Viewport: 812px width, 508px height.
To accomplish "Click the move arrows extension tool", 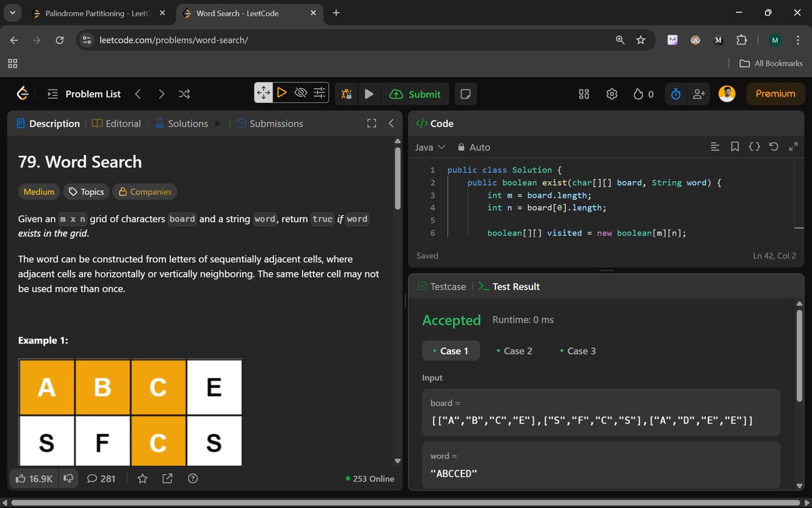I will [x=263, y=93].
